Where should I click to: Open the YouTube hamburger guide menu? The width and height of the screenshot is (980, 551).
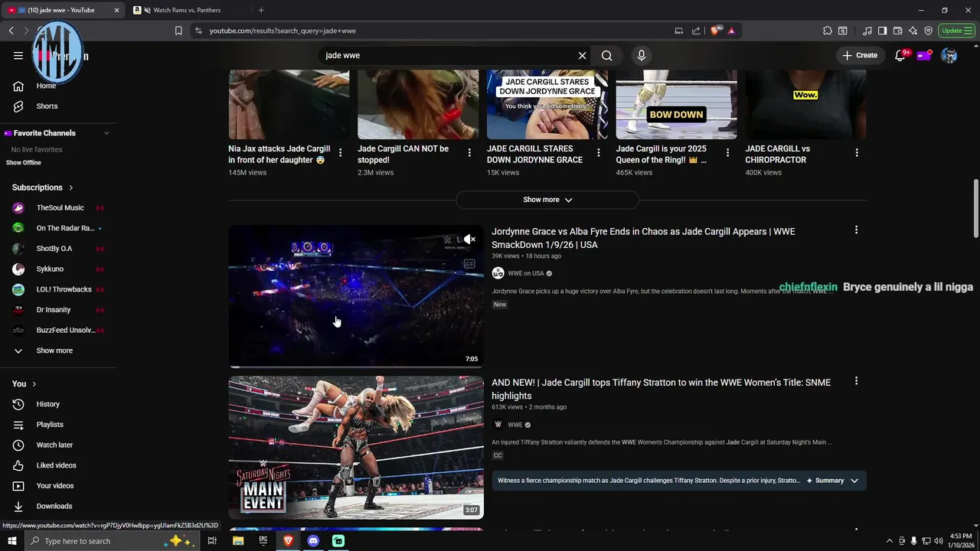[x=18, y=55]
